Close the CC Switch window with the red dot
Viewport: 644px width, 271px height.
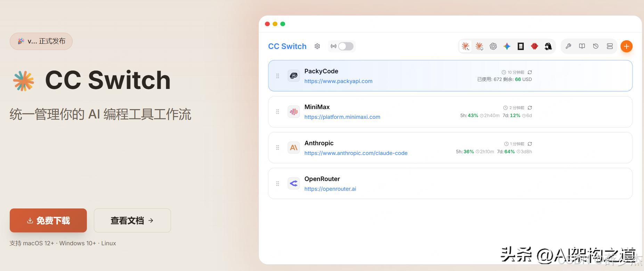(267, 24)
